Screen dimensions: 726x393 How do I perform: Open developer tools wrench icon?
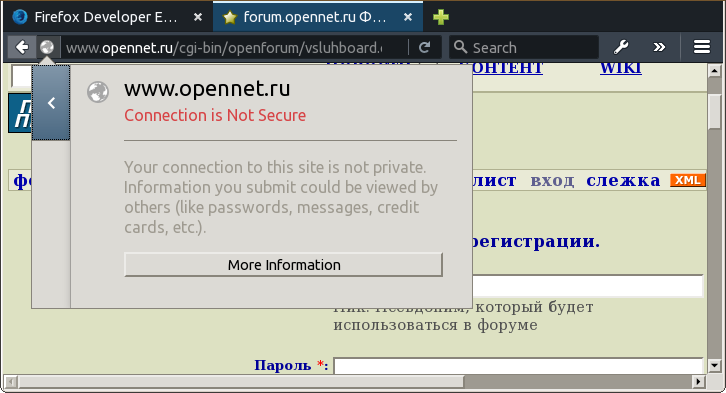click(620, 47)
